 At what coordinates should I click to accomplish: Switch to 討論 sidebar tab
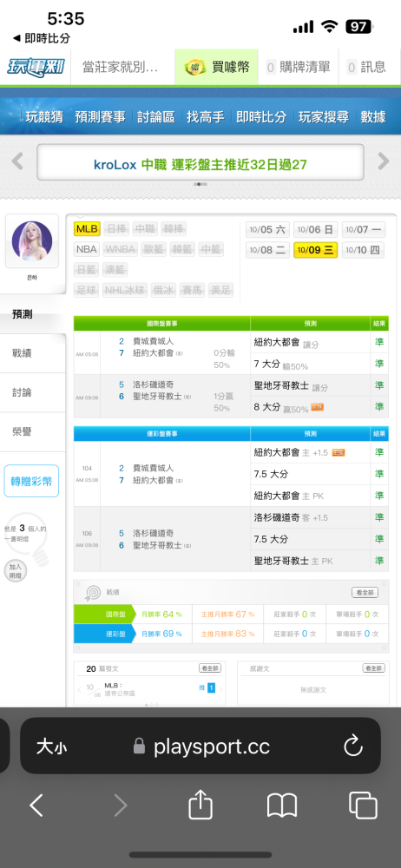(x=32, y=392)
